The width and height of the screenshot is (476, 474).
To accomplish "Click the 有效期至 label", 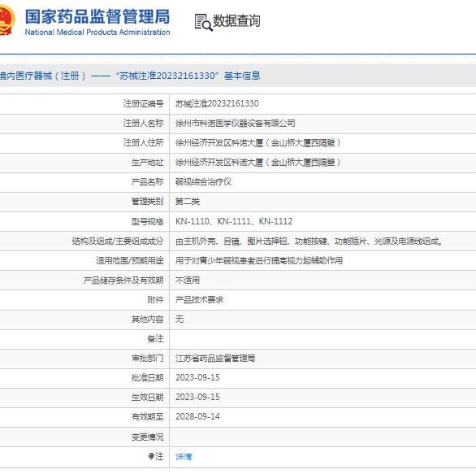I will click(147, 416).
